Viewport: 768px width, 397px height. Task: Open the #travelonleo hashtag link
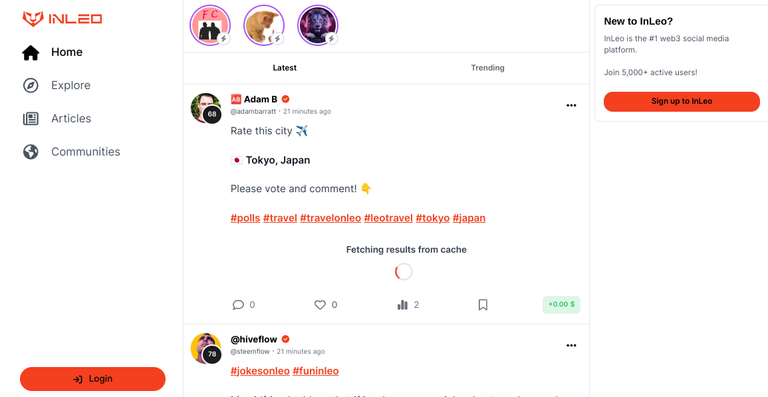(331, 218)
